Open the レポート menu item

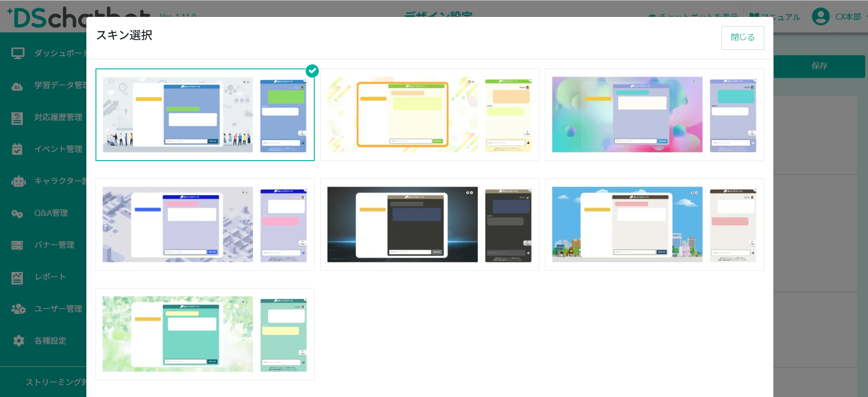[50, 277]
